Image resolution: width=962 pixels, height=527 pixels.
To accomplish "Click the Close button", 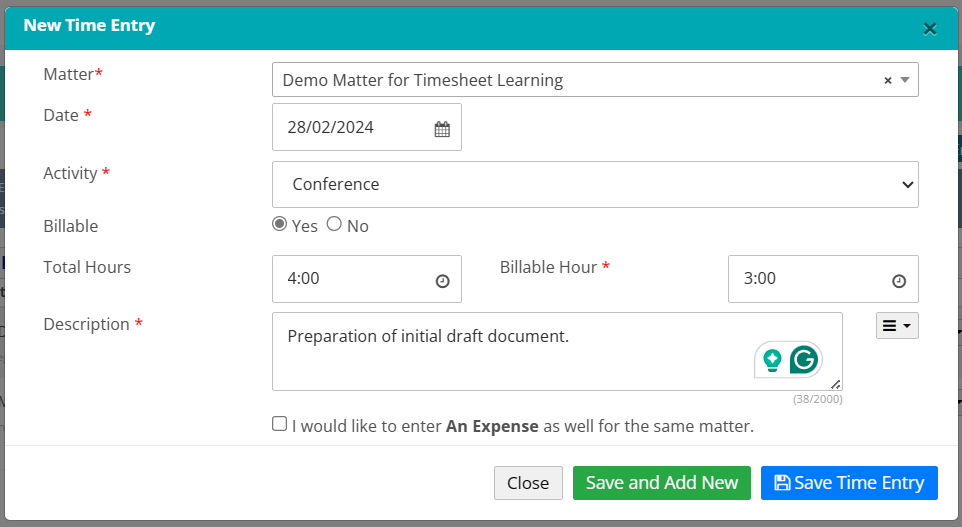I will [528, 483].
